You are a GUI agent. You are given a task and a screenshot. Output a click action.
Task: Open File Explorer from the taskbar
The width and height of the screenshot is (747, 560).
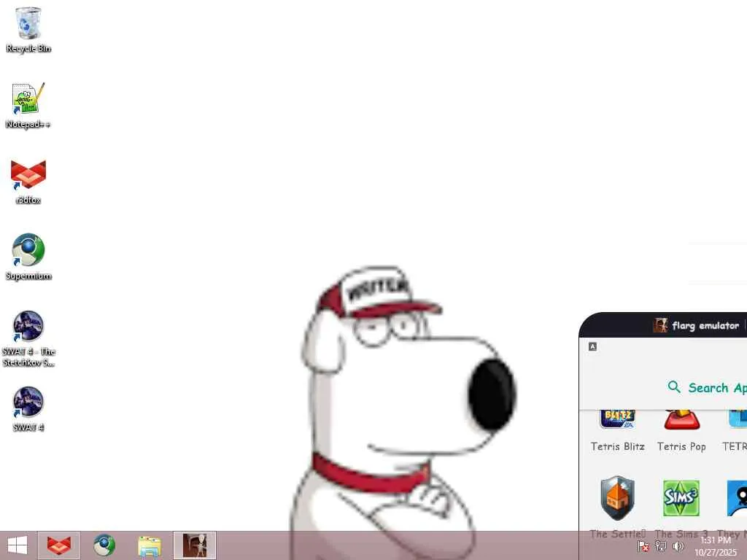[x=149, y=545]
